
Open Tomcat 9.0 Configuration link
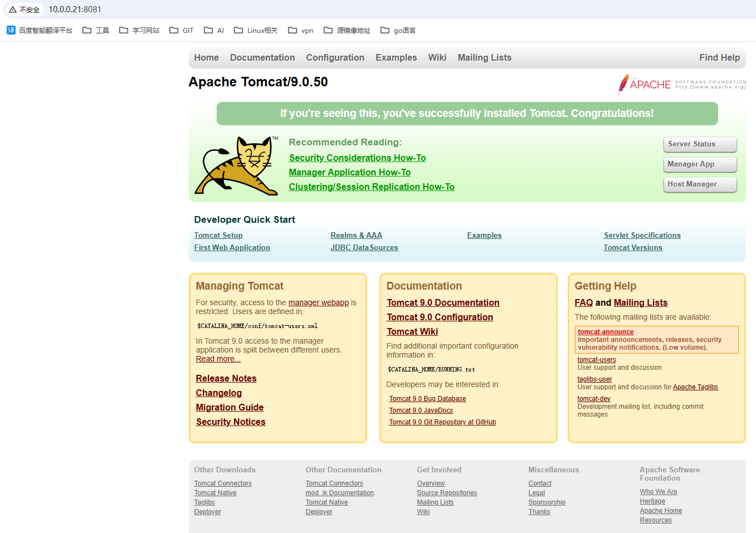pos(440,317)
